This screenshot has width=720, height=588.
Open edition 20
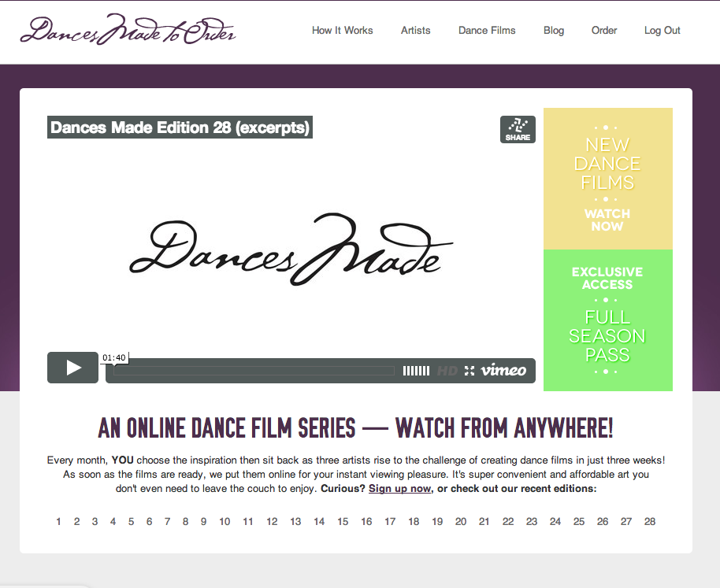point(461,522)
